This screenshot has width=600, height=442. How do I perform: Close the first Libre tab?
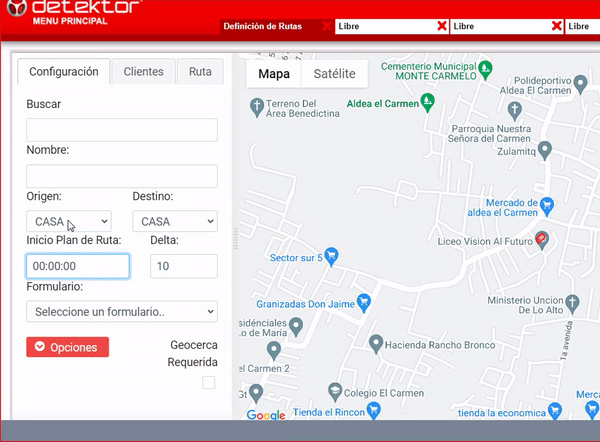coord(442,26)
